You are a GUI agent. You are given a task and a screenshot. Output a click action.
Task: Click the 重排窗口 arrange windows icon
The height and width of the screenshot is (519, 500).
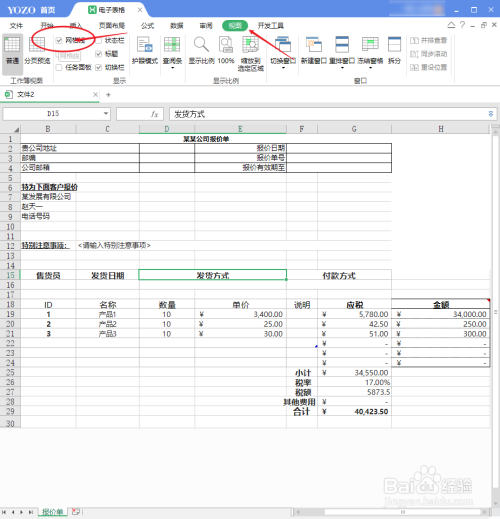(x=342, y=45)
